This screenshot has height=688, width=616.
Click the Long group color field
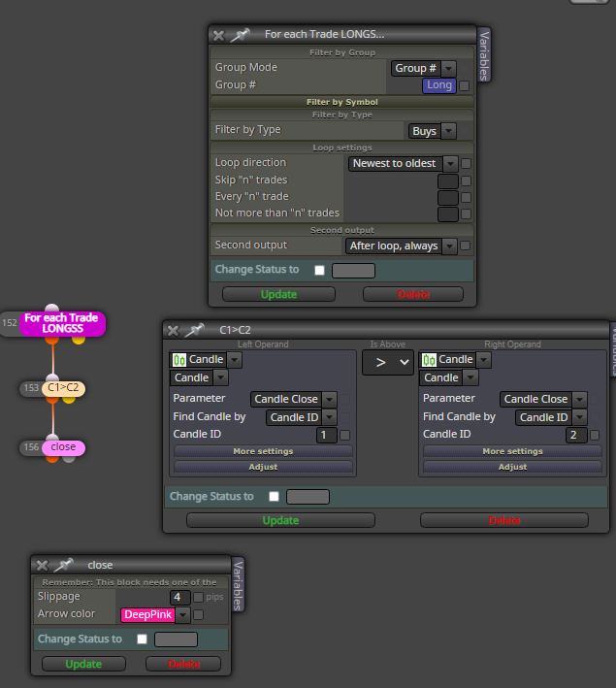tap(439, 85)
